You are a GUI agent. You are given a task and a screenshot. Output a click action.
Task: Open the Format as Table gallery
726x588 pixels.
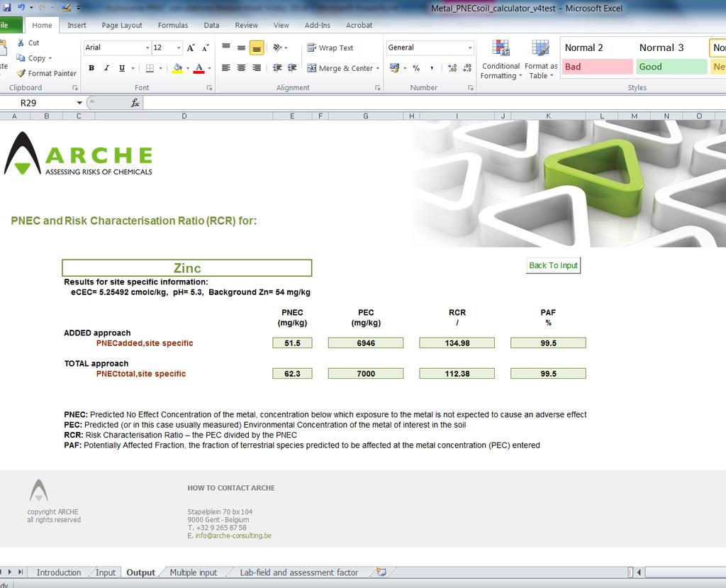[540, 60]
